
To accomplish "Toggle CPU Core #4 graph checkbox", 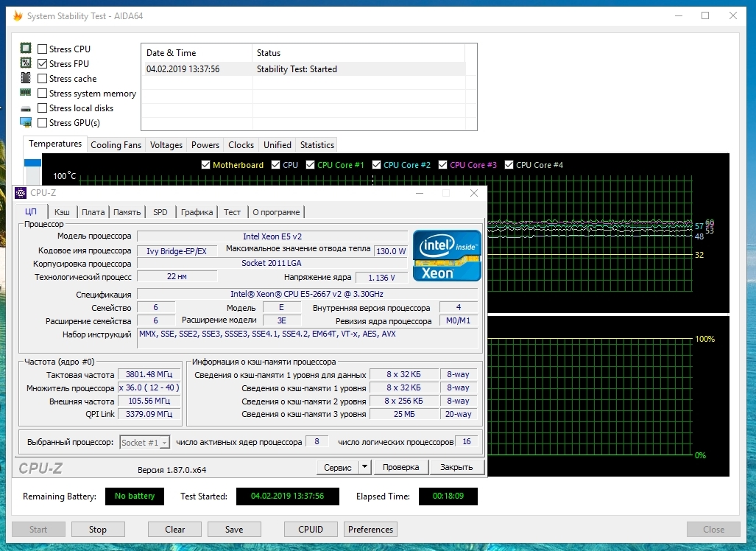I will coord(509,165).
